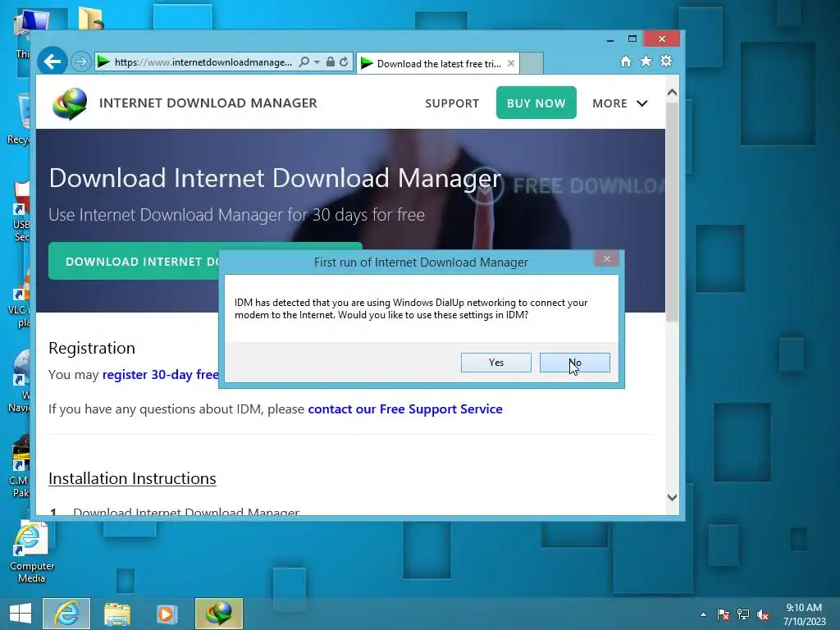The height and width of the screenshot is (630, 840).
Task: Click the muted volume tray icon
Action: pos(763,614)
